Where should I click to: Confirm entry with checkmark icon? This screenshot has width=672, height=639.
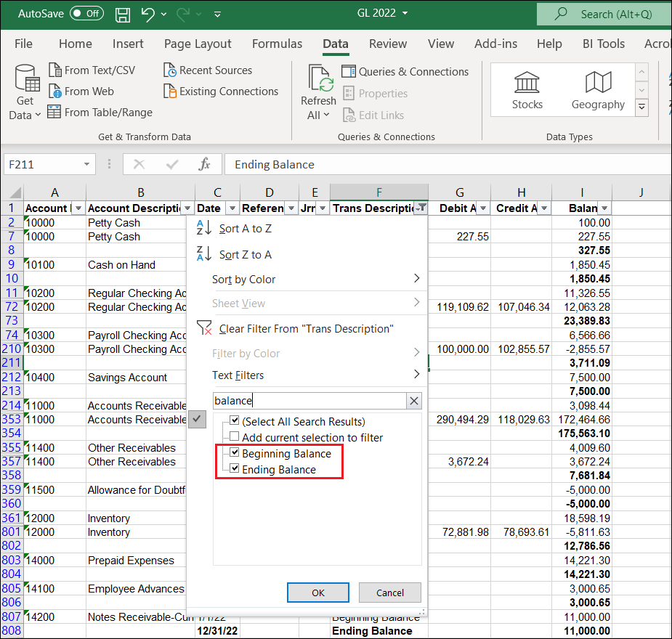(x=172, y=164)
